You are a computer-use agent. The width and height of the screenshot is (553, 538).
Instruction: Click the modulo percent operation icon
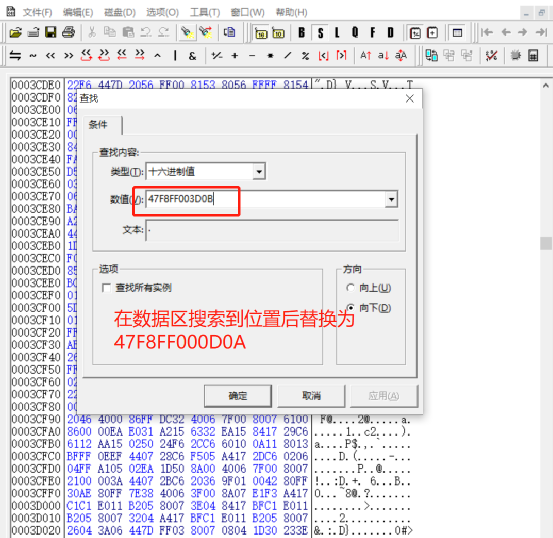[305, 55]
